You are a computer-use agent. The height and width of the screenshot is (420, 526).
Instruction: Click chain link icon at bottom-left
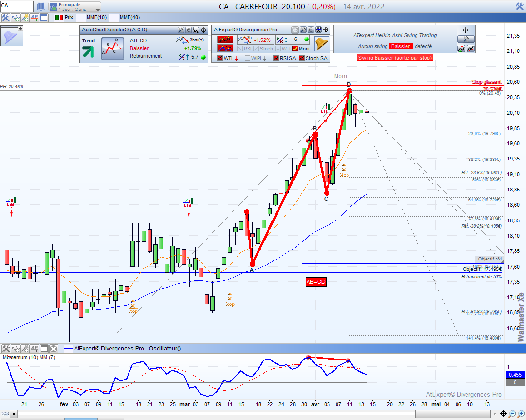click(x=5, y=414)
